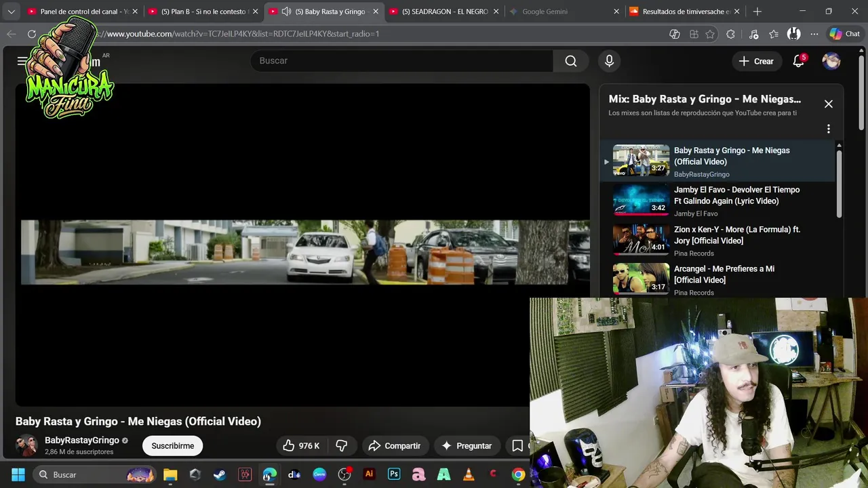Click the Crear button
The image size is (868, 488).
756,61
